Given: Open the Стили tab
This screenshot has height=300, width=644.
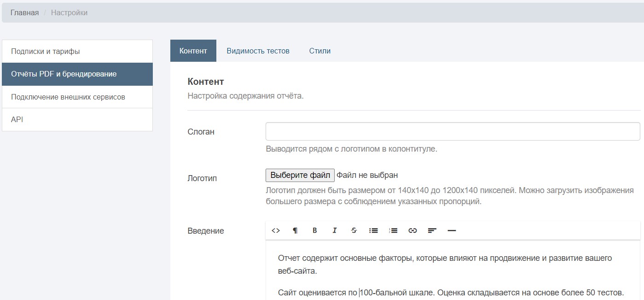Looking at the screenshot, I should pyautogui.click(x=319, y=51).
